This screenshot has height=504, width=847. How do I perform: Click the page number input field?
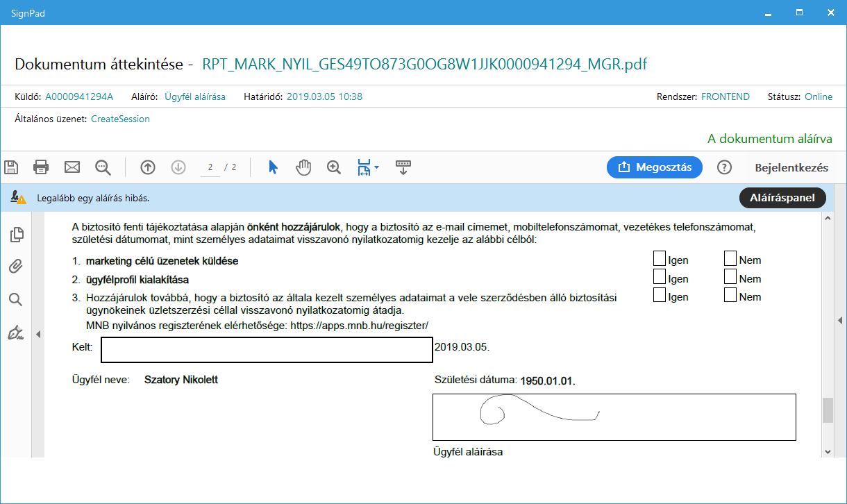tap(210, 167)
